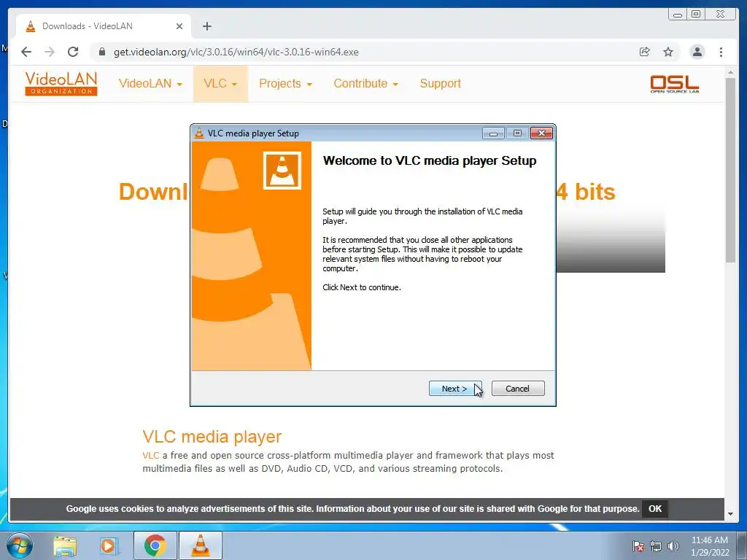Close the VLC Setup dialog window
This screenshot has width=747, height=560.
541,133
